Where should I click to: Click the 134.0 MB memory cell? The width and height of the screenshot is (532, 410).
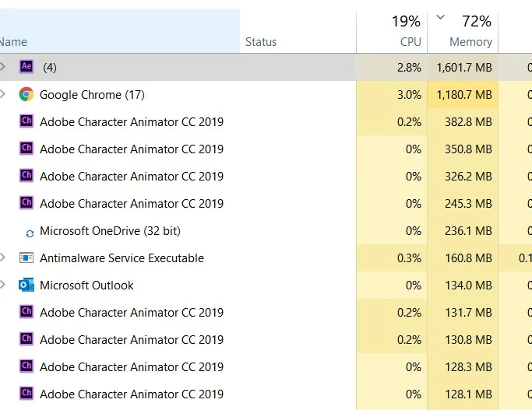(463, 286)
